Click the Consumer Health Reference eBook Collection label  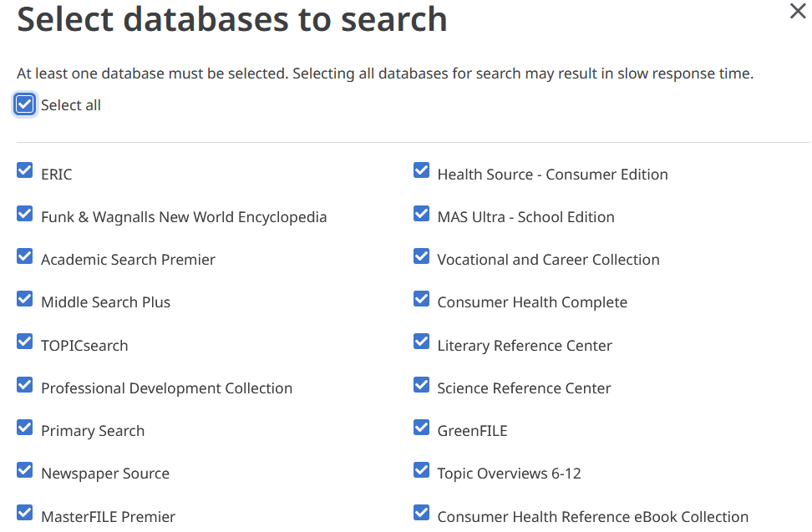593,516
